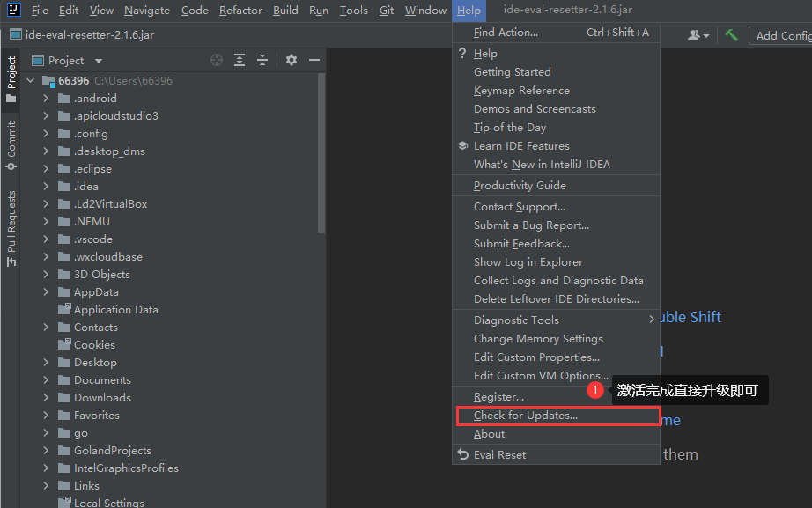The height and width of the screenshot is (508, 812).
Task: Choose Collect Logs and Diagnostic Data
Action: click(x=557, y=281)
